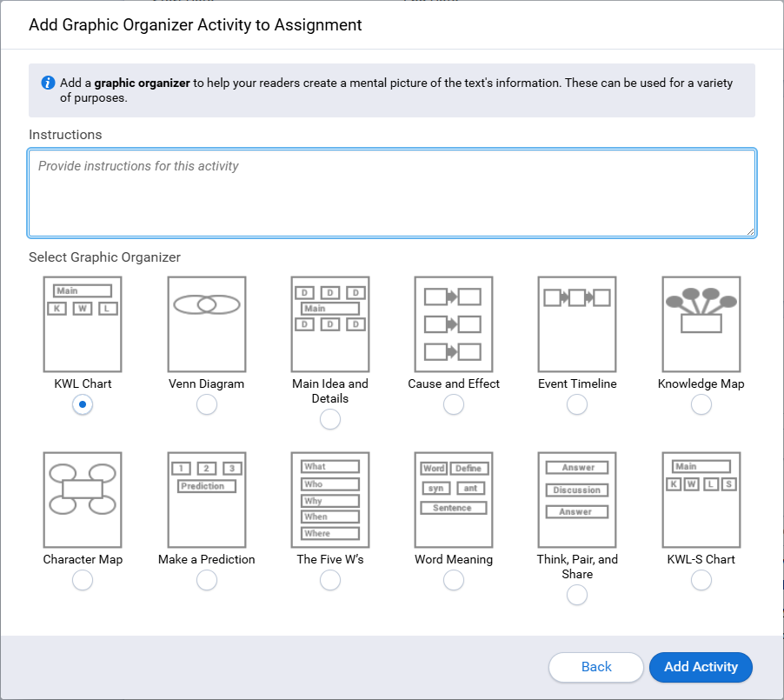Pick the Event Timeline radio button
Screen dimensions: 784x700
pos(577,404)
